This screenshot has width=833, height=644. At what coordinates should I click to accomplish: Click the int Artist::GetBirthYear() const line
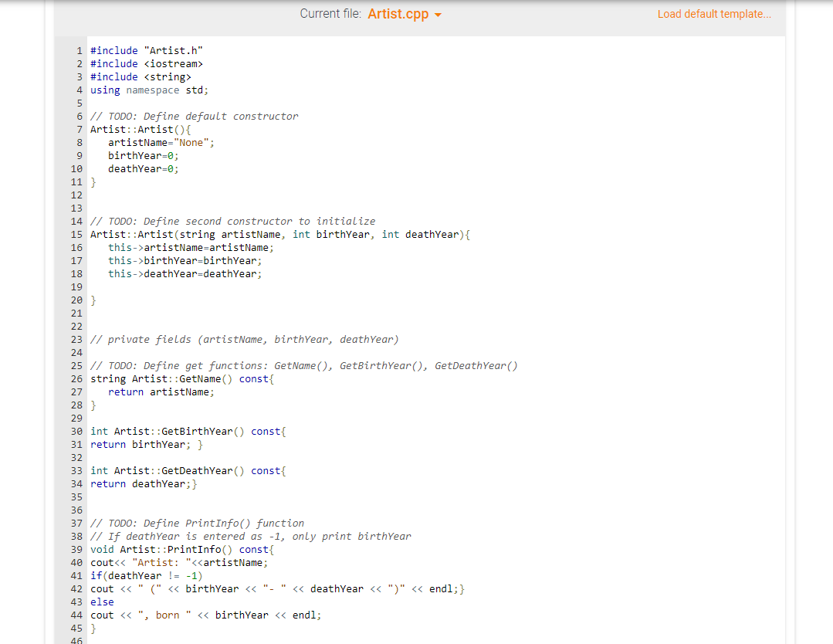[188, 432]
